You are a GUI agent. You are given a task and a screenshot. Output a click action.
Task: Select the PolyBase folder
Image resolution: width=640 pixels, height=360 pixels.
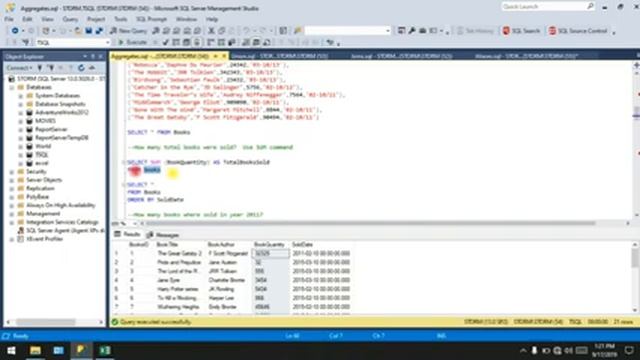(38, 197)
